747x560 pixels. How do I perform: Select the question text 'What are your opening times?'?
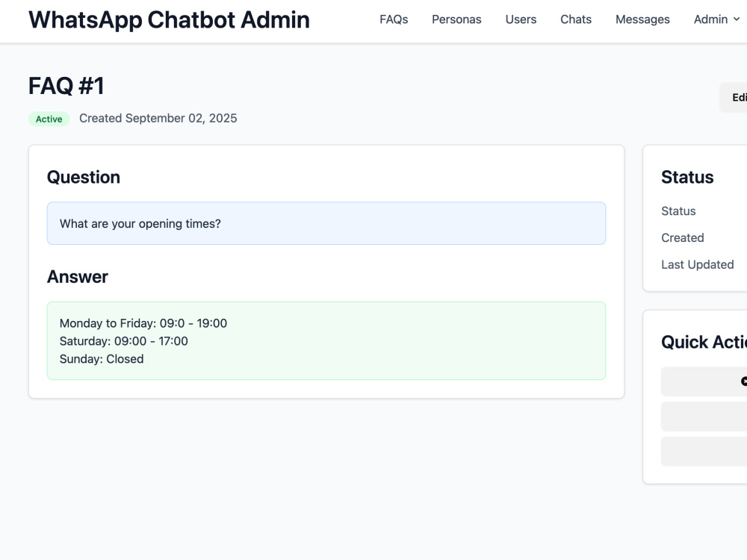click(140, 224)
